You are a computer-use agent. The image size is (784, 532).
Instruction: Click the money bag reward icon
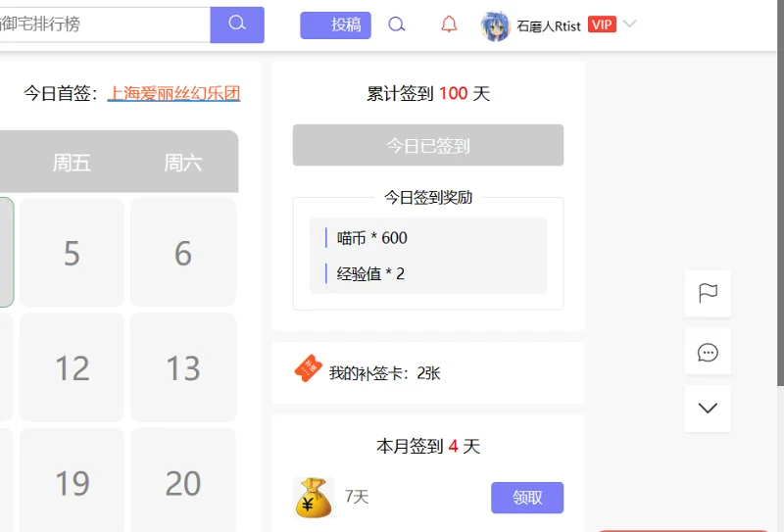tap(313, 498)
